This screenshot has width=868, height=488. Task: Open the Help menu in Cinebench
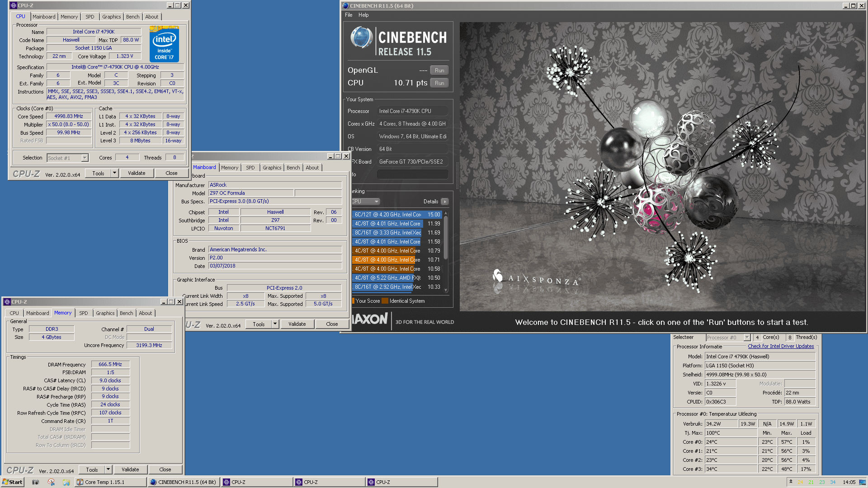tap(363, 15)
